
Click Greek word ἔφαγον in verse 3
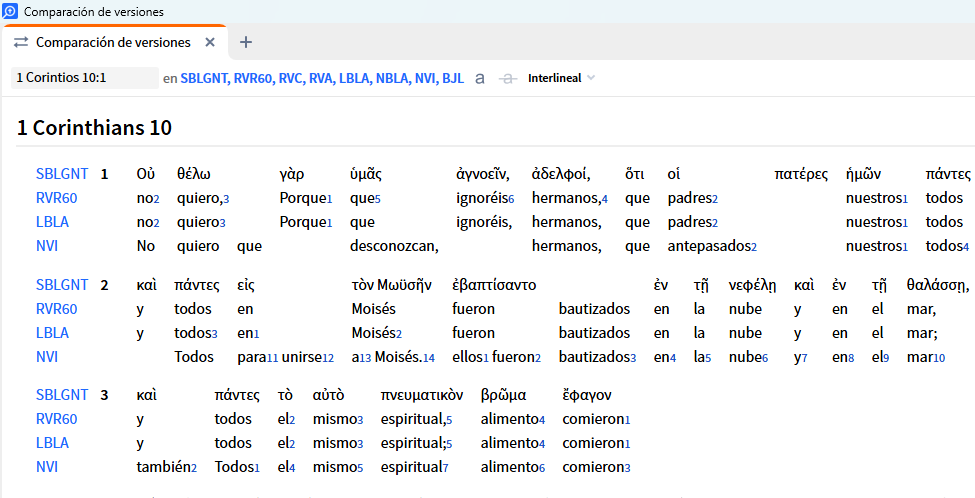click(x=587, y=395)
